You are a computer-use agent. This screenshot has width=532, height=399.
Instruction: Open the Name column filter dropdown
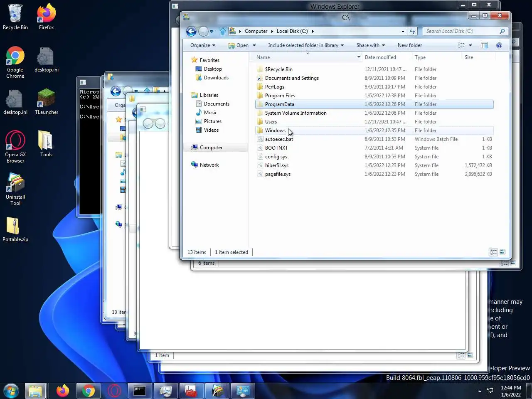pyautogui.click(x=359, y=57)
